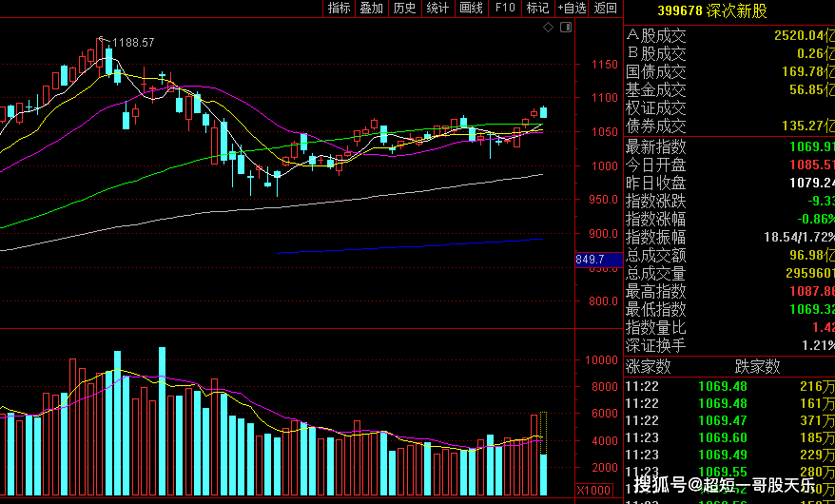Click the 标记 mark button
Image resolution: width=835 pixels, height=504 pixels.
point(537,8)
